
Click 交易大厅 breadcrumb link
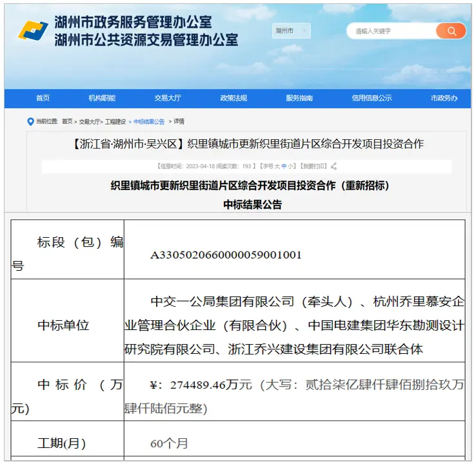90,122
